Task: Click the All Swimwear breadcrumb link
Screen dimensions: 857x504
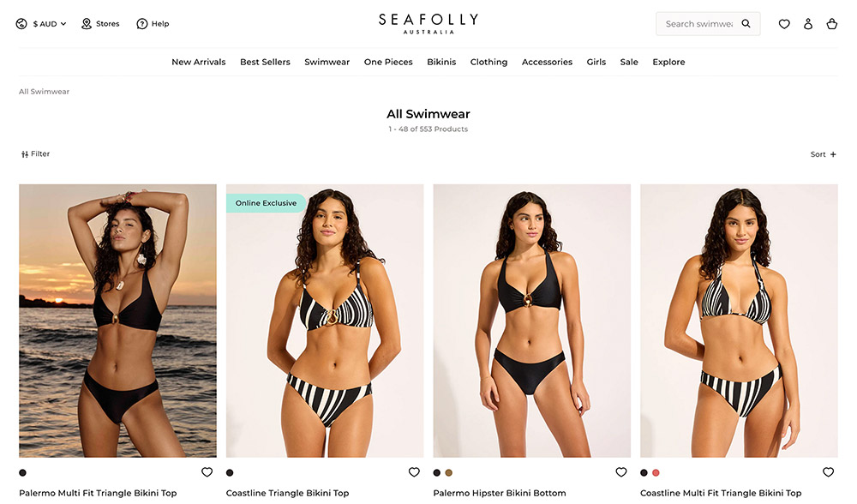Action: coord(45,92)
